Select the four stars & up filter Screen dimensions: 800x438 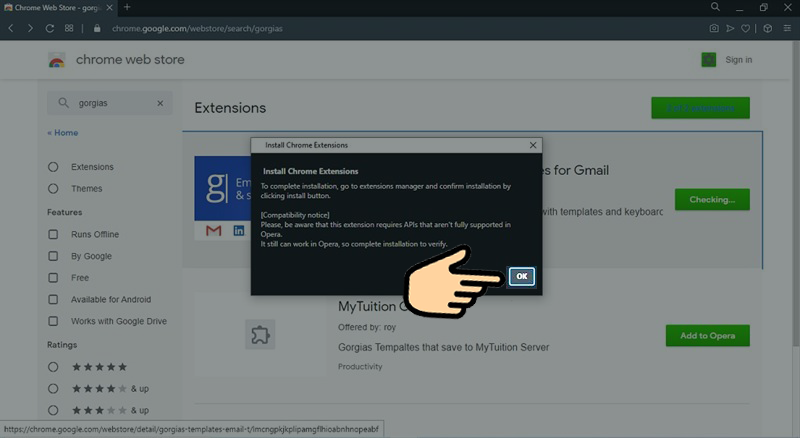pos(53,388)
